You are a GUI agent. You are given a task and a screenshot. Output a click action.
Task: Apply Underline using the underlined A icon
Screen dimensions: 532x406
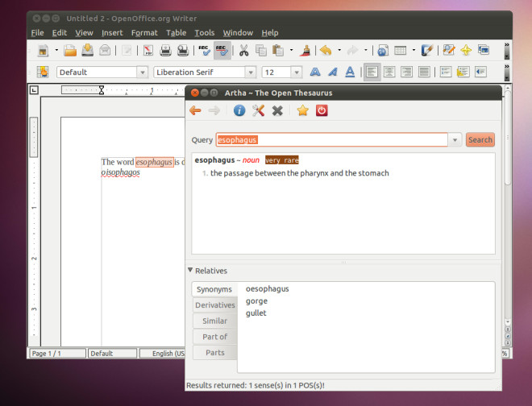[350, 72]
